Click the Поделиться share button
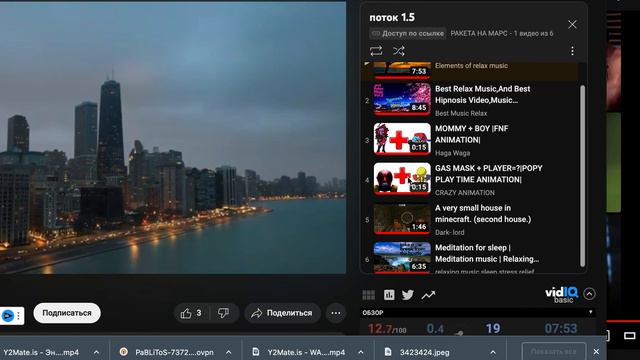 283,313
